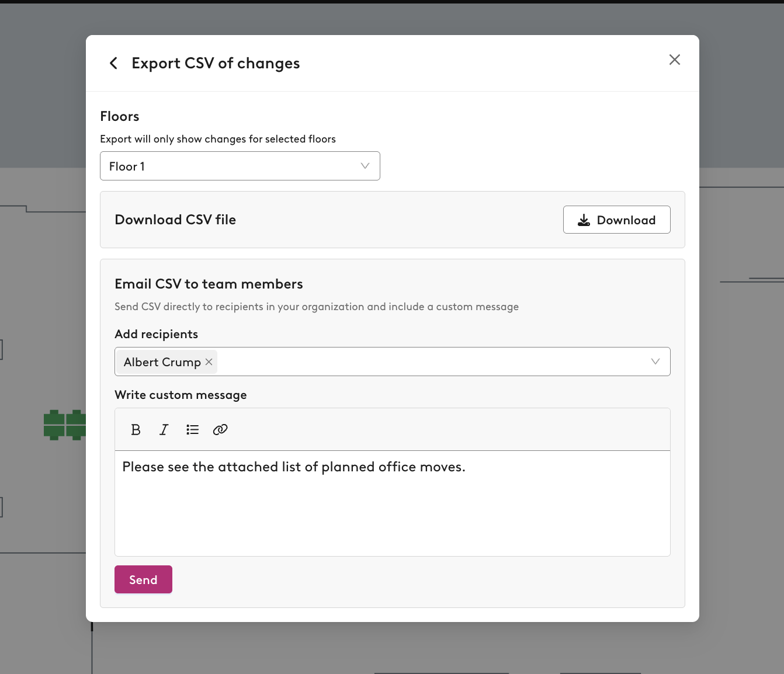This screenshot has width=784, height=674.
Task: Insert a bulleted list in message
Action: coord(192,430)
